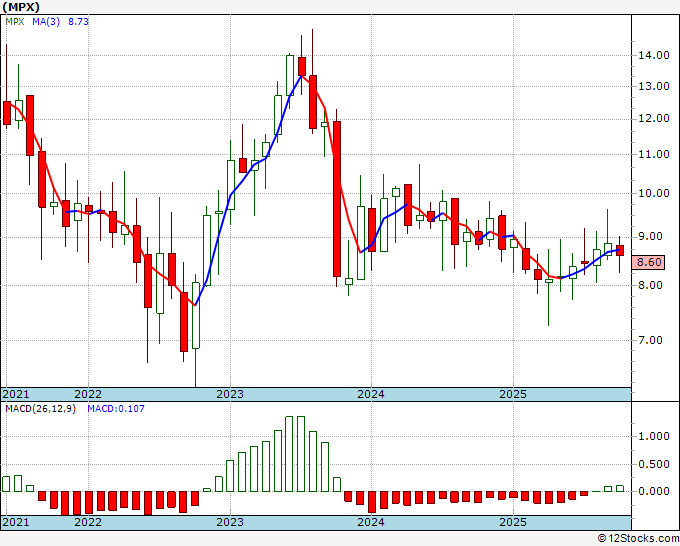Click the (MPX) chart title
Viewport: 680px width, 546px height.
(21, 7)
